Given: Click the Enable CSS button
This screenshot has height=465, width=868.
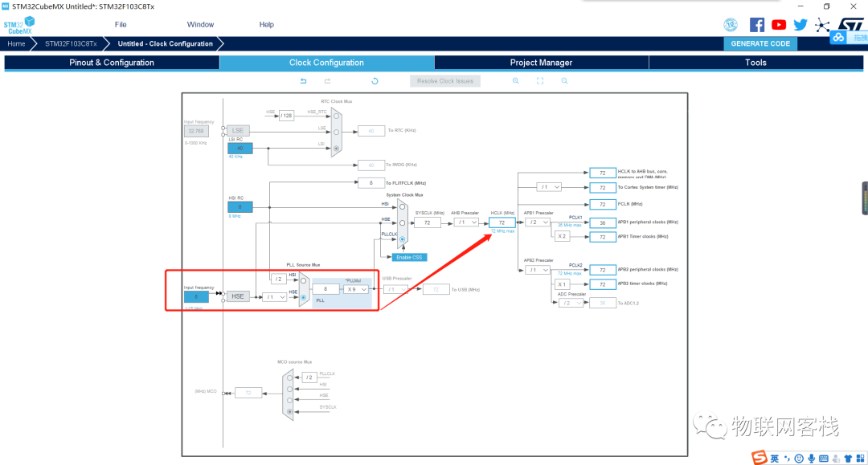Looking at the screenshot, I should [409, 257].
